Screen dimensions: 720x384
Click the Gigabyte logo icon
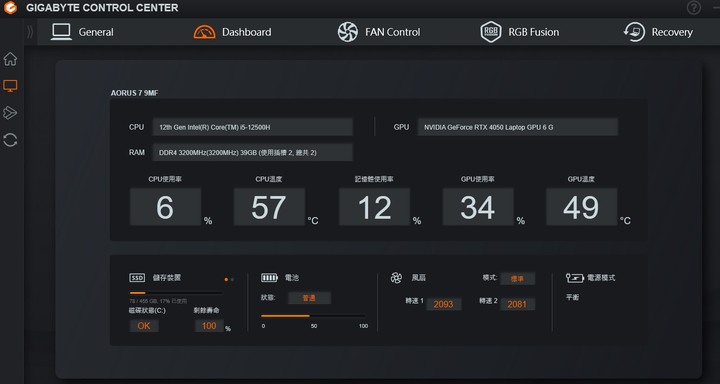click(10, 8)
